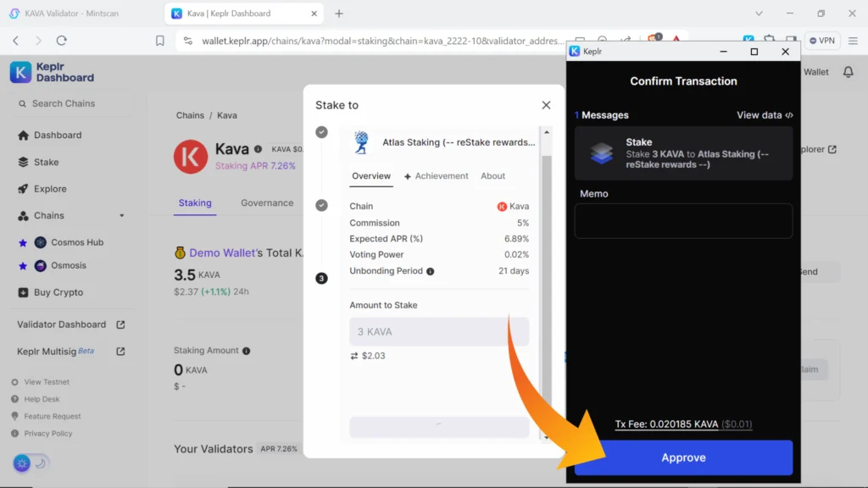
Task: Click the Memo input field
Action: coord(683,221)
